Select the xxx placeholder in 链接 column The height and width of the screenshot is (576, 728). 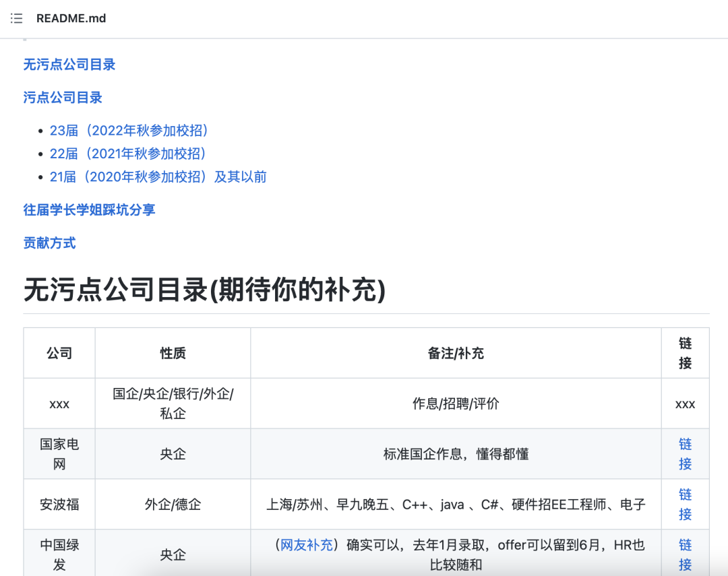tap(686, 404)
